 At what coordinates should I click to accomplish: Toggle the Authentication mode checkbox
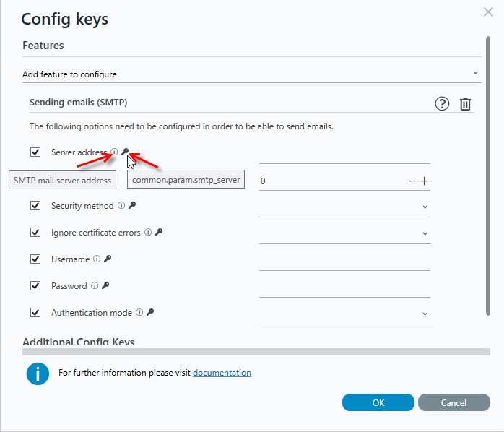click(x=35, y=312)
